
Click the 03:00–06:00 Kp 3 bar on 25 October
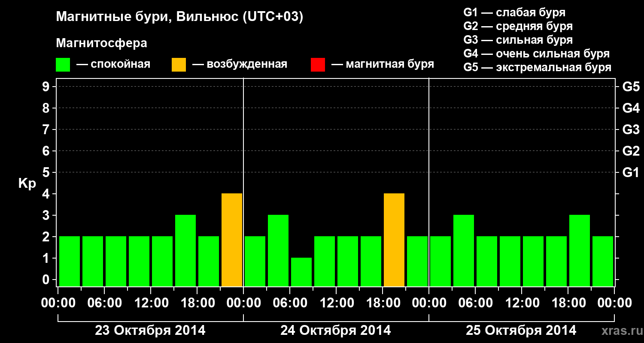click(464, 251)
